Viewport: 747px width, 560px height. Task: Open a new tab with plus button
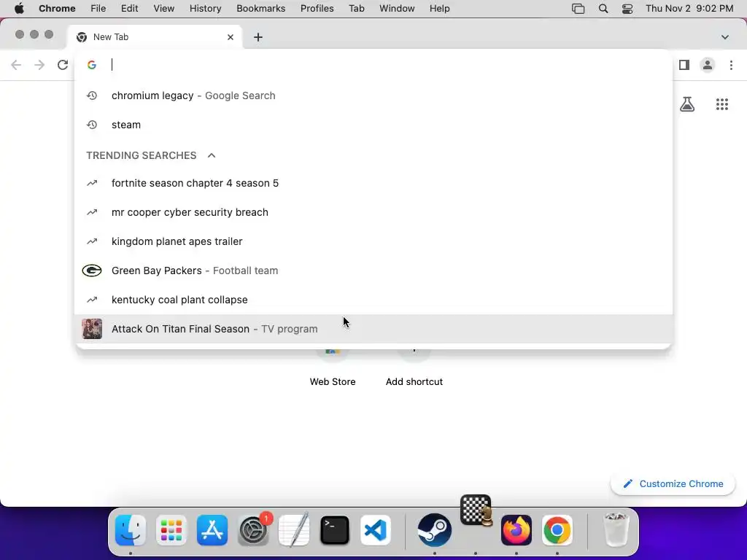coord(258,37)
